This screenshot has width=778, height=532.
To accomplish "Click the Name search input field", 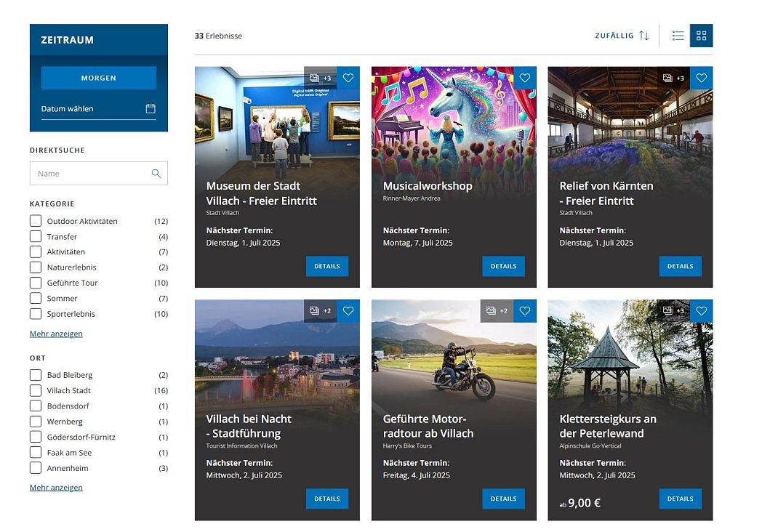I will (x=91, y=174).
